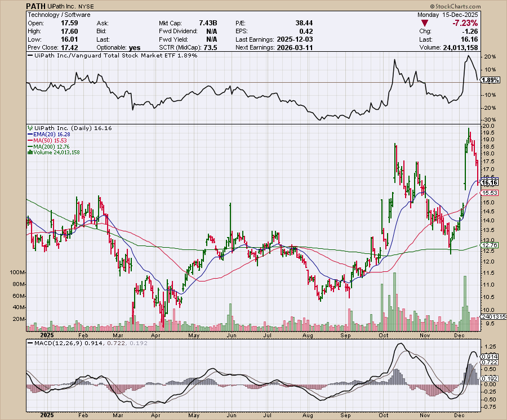
Task: Click the Last Earnings date 2025-12-03
Action: coord(295,39)
